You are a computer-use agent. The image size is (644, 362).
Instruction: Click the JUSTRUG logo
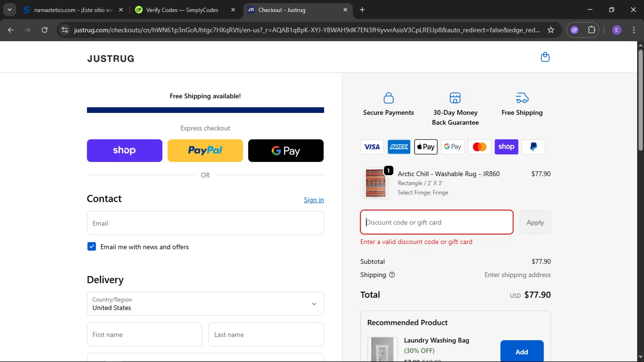coord(111,59)
